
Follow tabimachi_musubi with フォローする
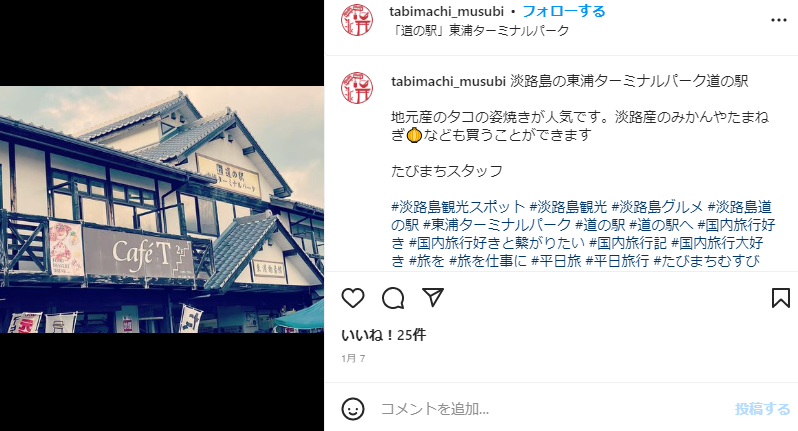pyautogui.click(x=564, y=11)
